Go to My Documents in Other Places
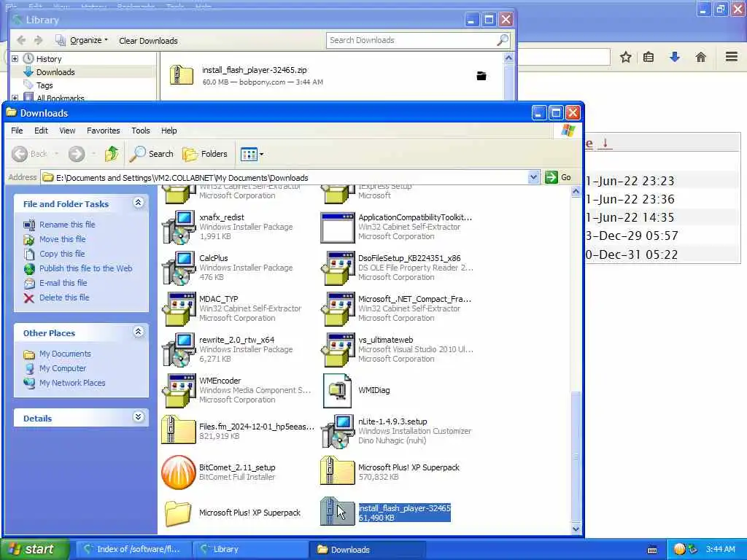 click(65, 354)
